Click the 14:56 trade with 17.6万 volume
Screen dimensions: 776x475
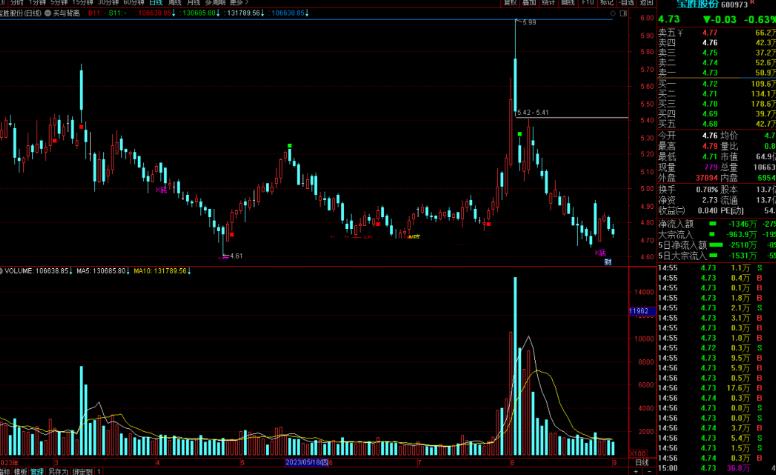(x=717, y=388)
